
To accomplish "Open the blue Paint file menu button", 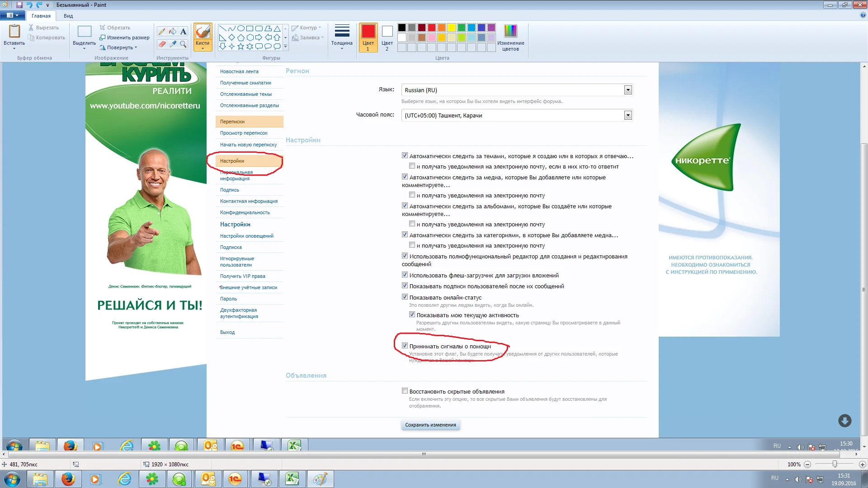I will pos(12,15).
